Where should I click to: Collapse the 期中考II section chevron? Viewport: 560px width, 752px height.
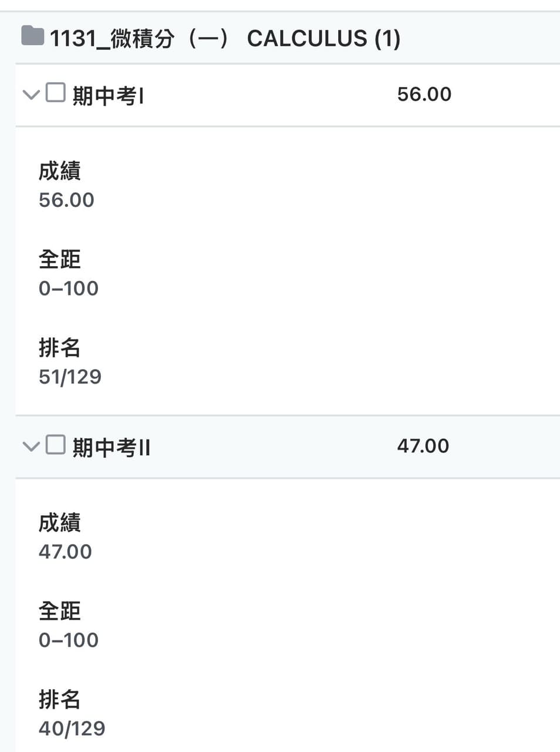pos(31,446)
